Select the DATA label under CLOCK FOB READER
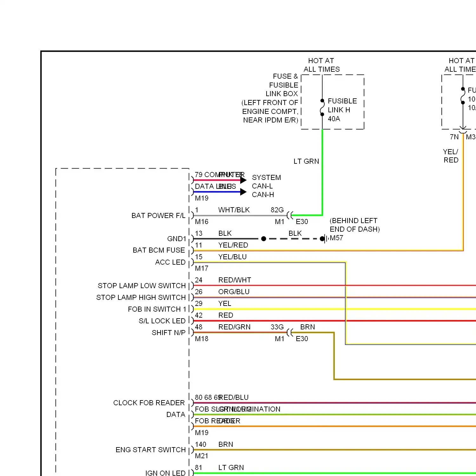Screen dimensions: 476x476 [176, 414]
